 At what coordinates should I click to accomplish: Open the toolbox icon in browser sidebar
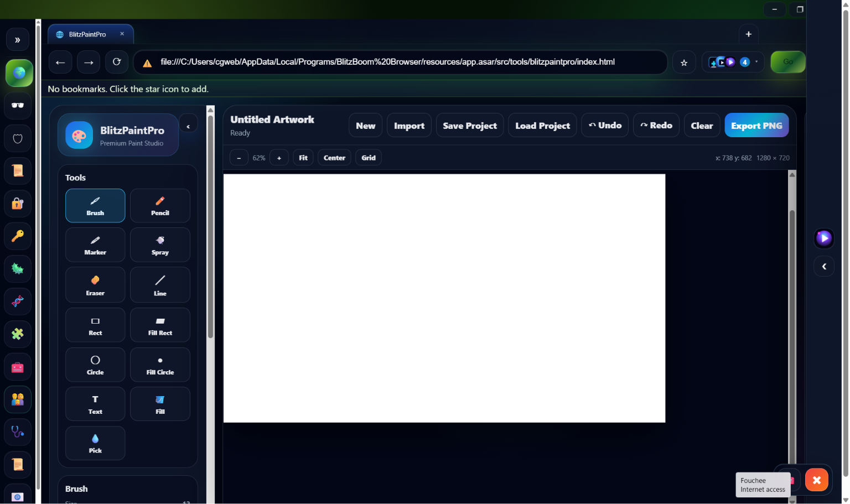click(18, 367)
